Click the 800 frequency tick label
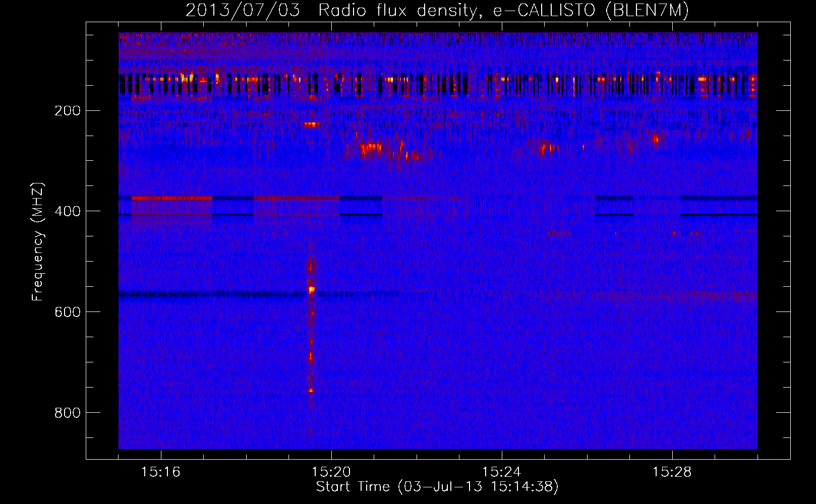Viewport: 816px width, 504px height. 67,412
